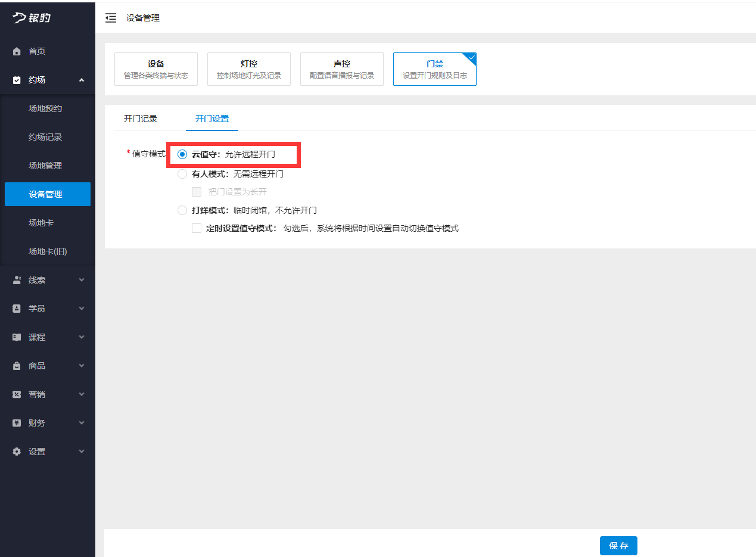Select the 云值守 remote door mode radio

pyautogui.click(x=182, y=154)
